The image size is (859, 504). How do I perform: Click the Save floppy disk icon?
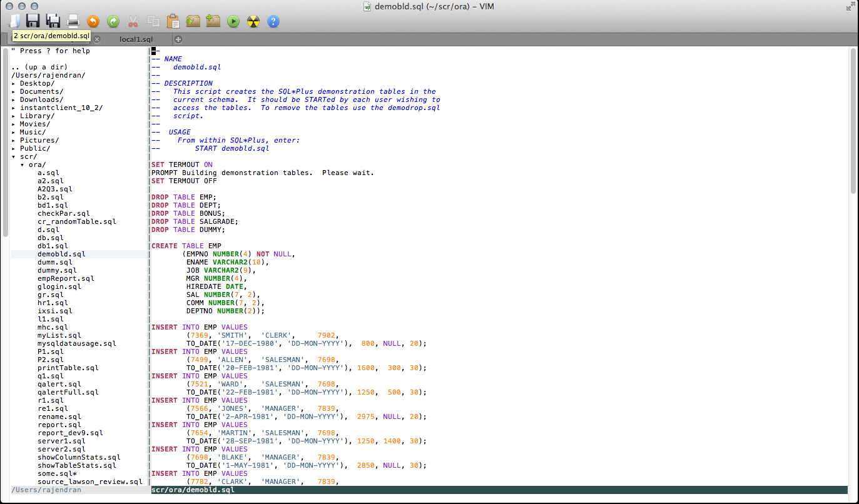(x=33, y=21)
